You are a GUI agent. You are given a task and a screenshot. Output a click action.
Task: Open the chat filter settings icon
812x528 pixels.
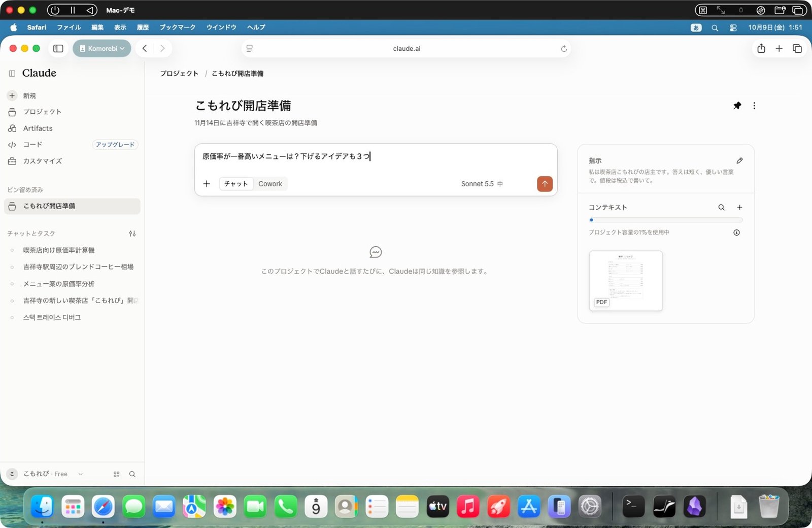coord(132,234)
